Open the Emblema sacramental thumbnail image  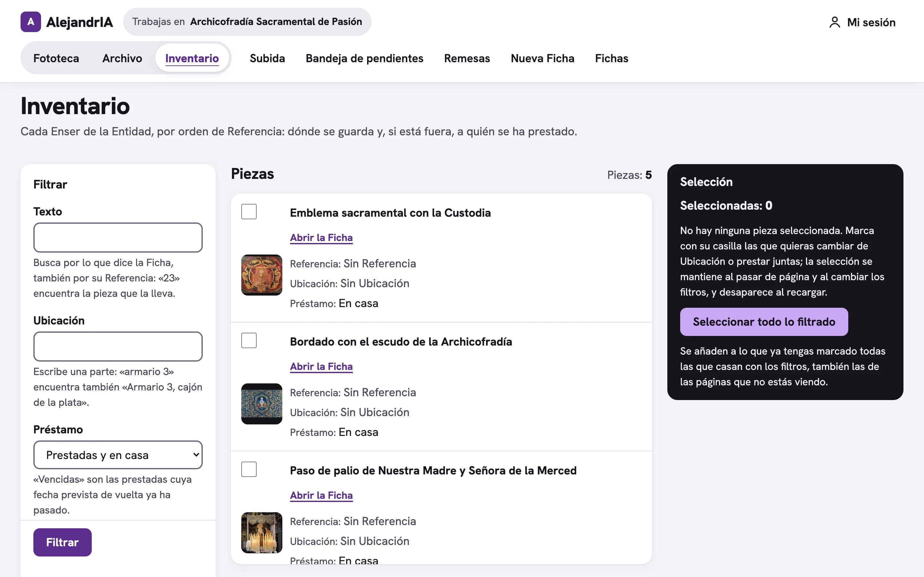pos(261,275)
